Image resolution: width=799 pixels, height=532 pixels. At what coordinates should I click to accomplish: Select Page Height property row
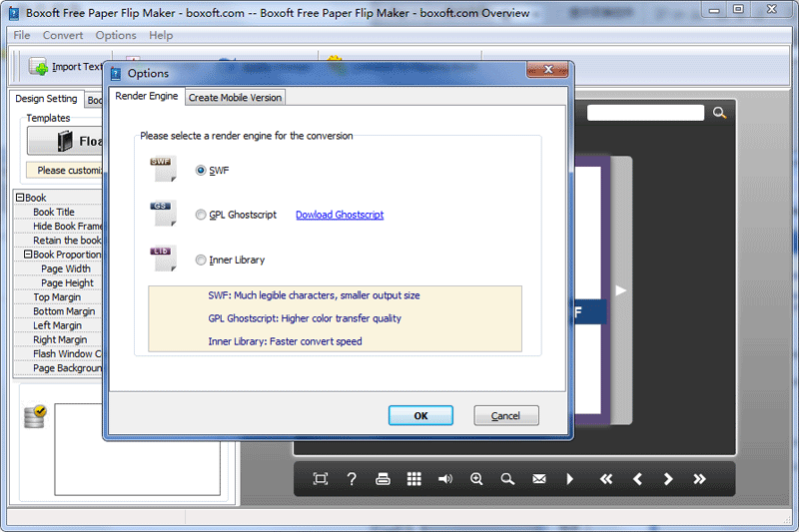pyautogui.click(x=58, y=283)
